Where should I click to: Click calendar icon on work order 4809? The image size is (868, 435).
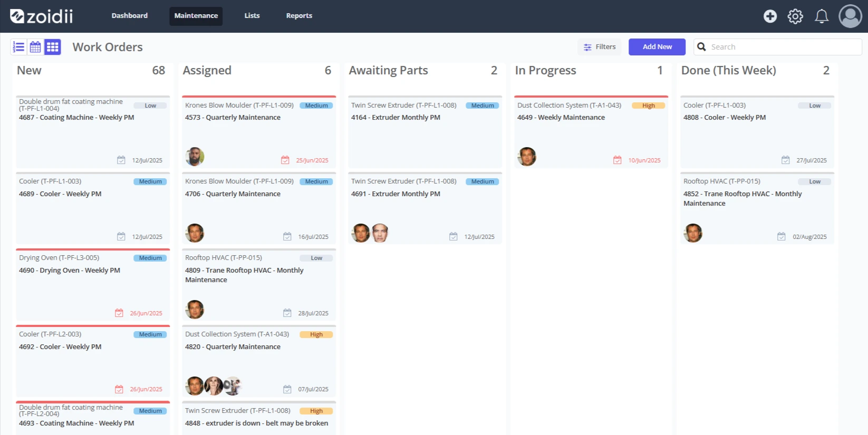pyautogui.click(x=287, y=313)
